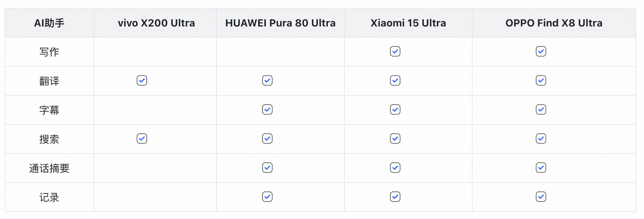Uncheck 写作 checkbox for OPPO Find X8 Ultra
The height and width of the screenshot is (219, 644).
541,51
